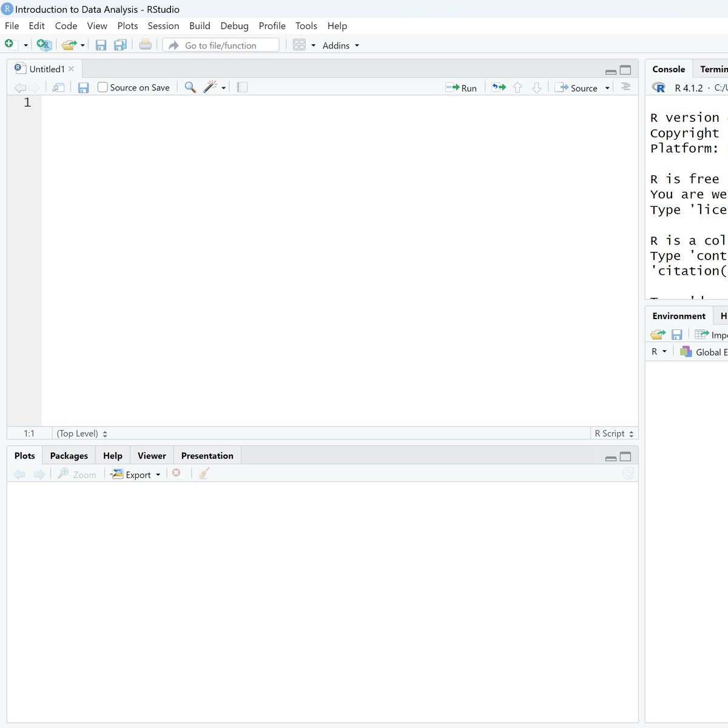
Task: Open the Session menu
Action: 163,26
